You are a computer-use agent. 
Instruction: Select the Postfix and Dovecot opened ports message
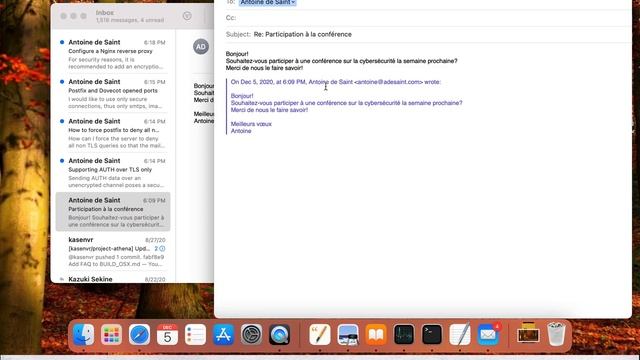point(113,94)
